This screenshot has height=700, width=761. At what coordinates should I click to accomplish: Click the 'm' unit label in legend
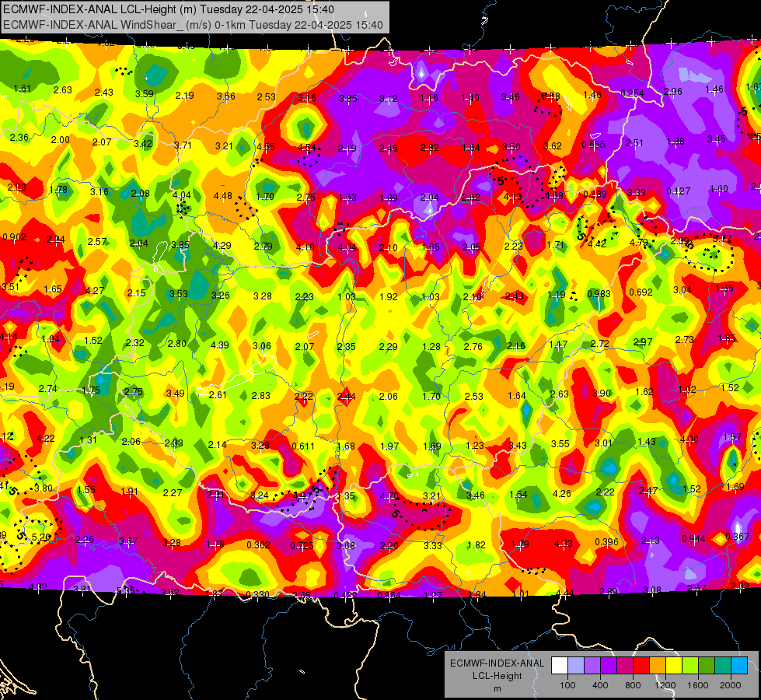point(497,688)
